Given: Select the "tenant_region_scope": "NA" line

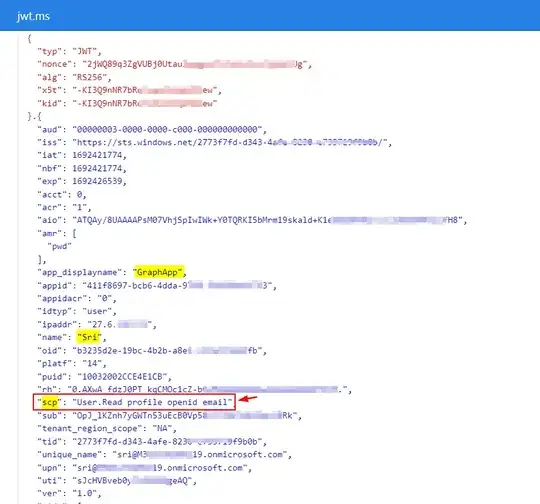Looking at the screenshot, I should [107, 429].
